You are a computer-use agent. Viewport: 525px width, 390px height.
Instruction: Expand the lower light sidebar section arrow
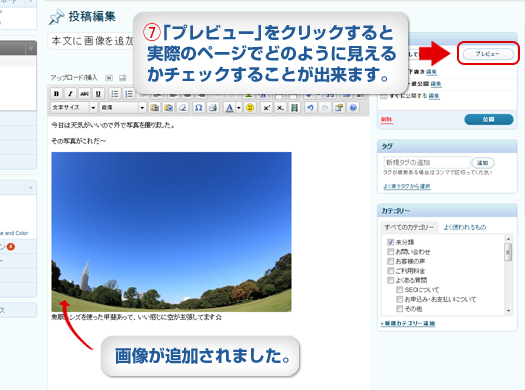tap(31, 188)
